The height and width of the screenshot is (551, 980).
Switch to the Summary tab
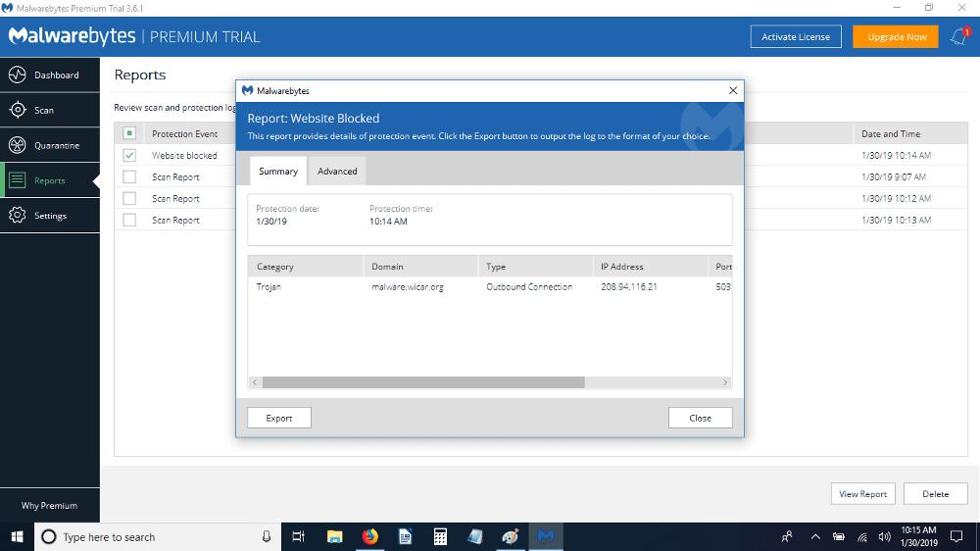pos(278,172)
